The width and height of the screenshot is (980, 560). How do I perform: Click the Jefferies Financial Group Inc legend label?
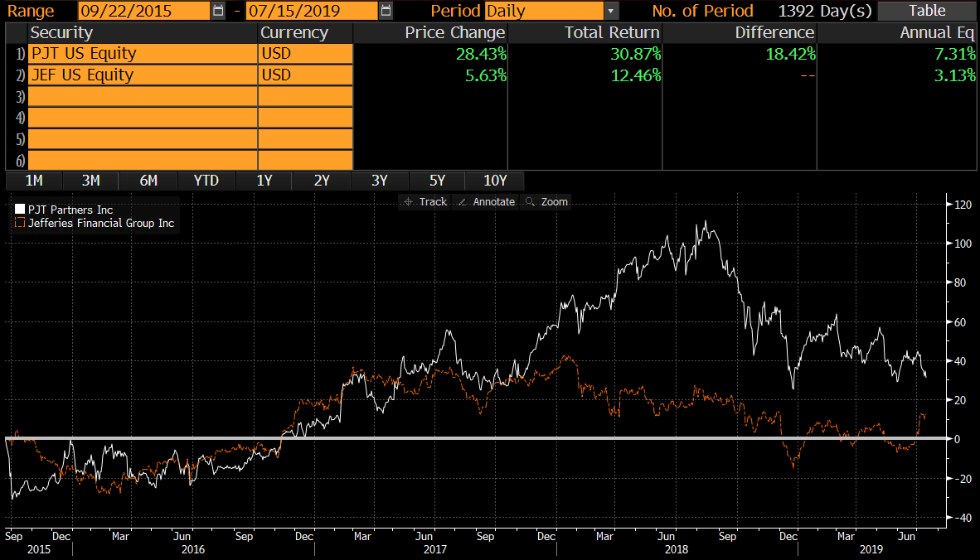click(101, 223)
